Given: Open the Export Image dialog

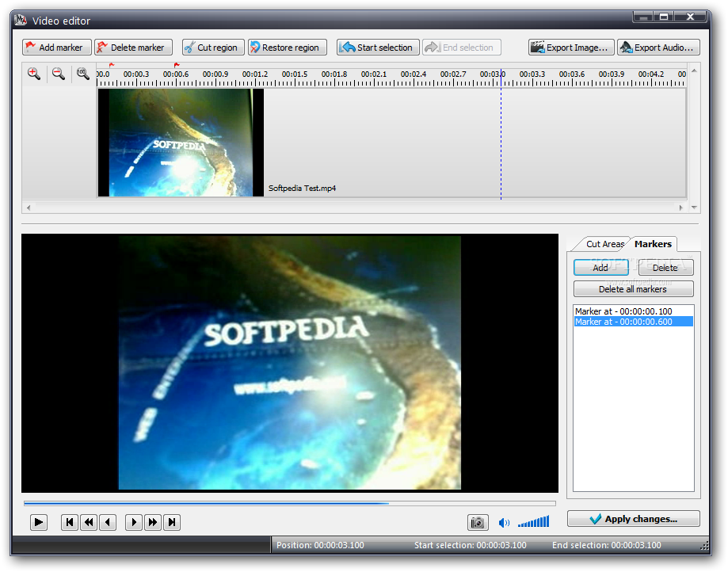Looking at the screenshot, I should [571, 48].
